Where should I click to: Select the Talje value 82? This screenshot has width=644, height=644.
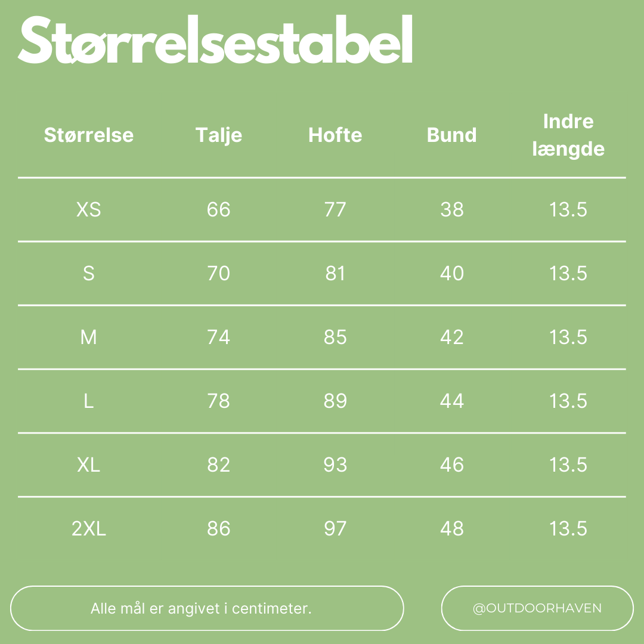[x=219, y=465]
